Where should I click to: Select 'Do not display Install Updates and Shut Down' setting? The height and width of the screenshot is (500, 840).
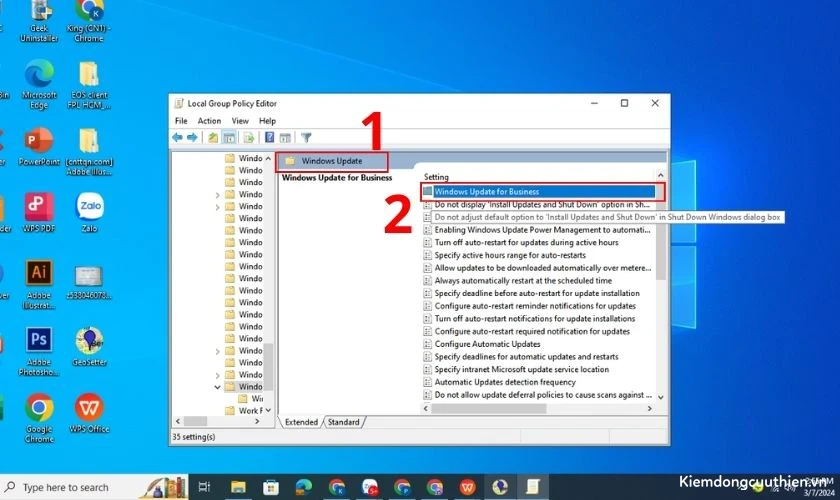point(537,205)
